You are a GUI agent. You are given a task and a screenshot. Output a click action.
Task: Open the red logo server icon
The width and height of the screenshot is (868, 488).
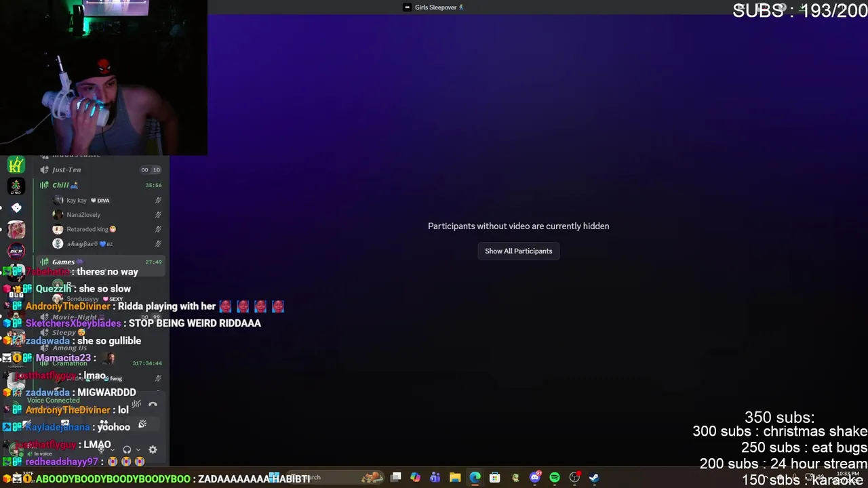coord(16,251)
